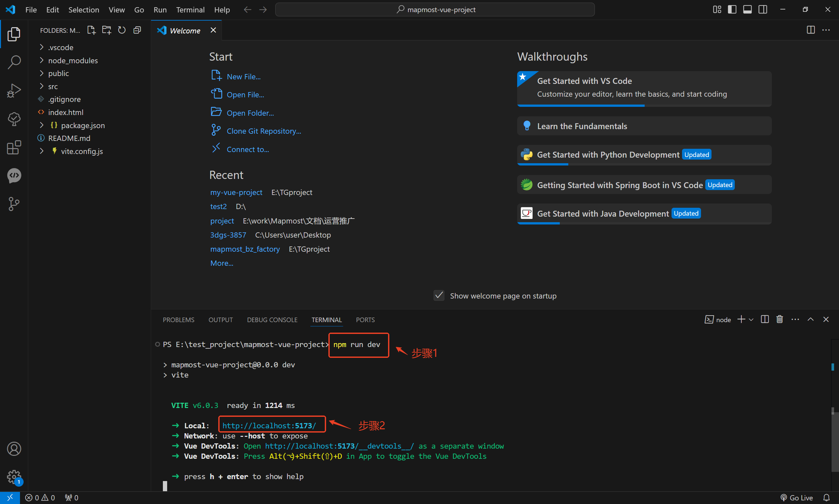The height and width of the screenshot is (504, 839).
Task: Open the Source Control view
Action: (x=14, y=204)
